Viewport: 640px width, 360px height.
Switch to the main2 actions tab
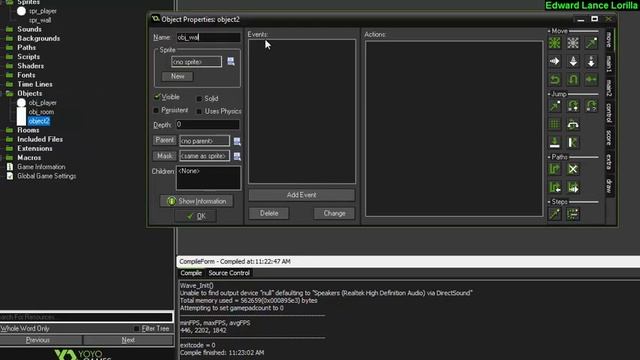tap(609, 87)
